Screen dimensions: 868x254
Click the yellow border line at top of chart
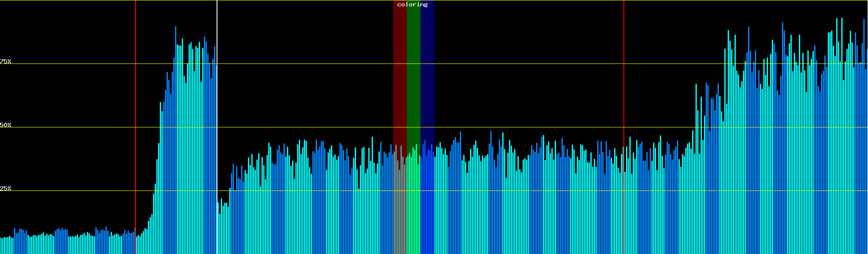click(509, 0)
